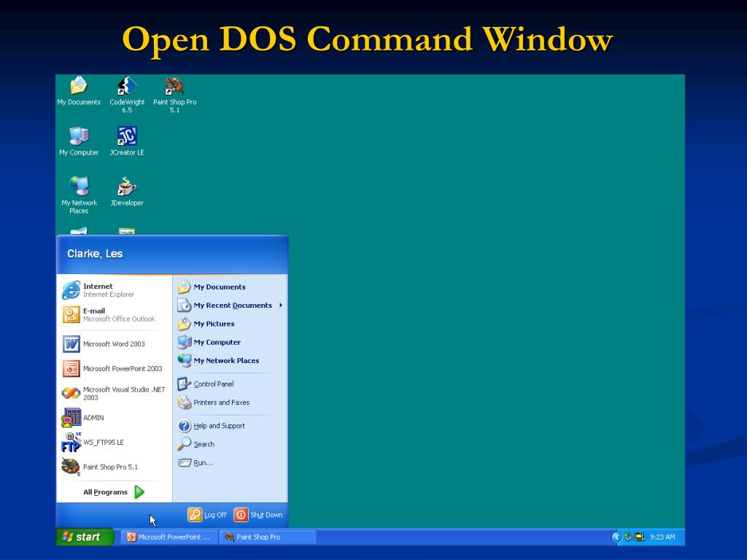The width and height of the screenshot is (747, 560).
Task: Click the start button on taskbar
Action: [x=85, y=537]
